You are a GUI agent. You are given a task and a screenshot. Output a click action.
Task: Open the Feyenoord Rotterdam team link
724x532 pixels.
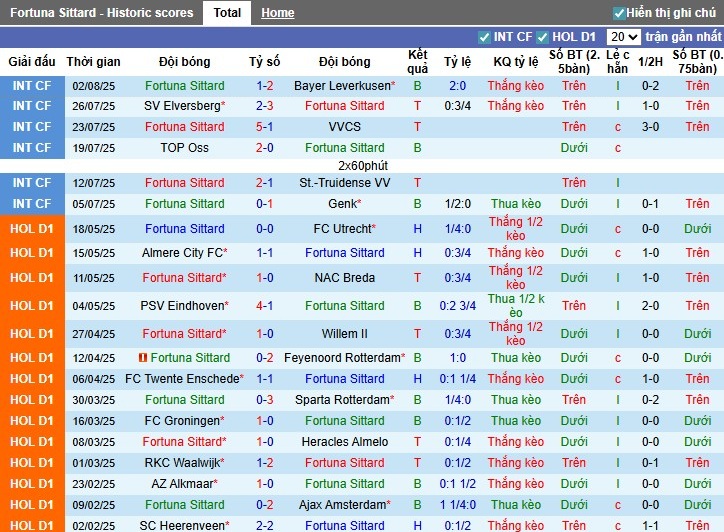pyautogui.click(x=343, y=358)
